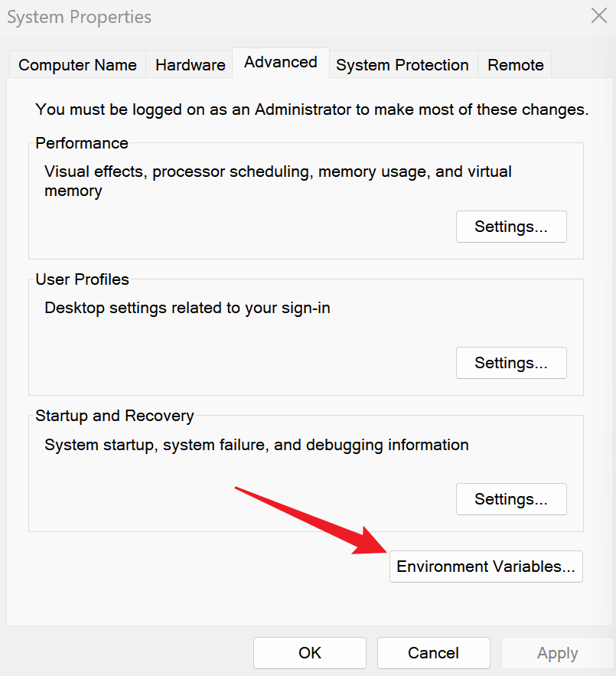Go to the System Protection tab

(403, 65)
